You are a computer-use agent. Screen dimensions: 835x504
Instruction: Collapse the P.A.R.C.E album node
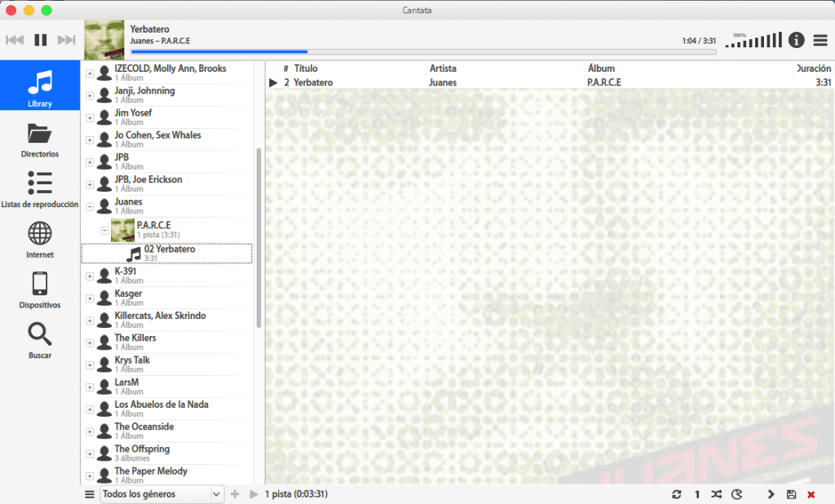coord(104,230)
